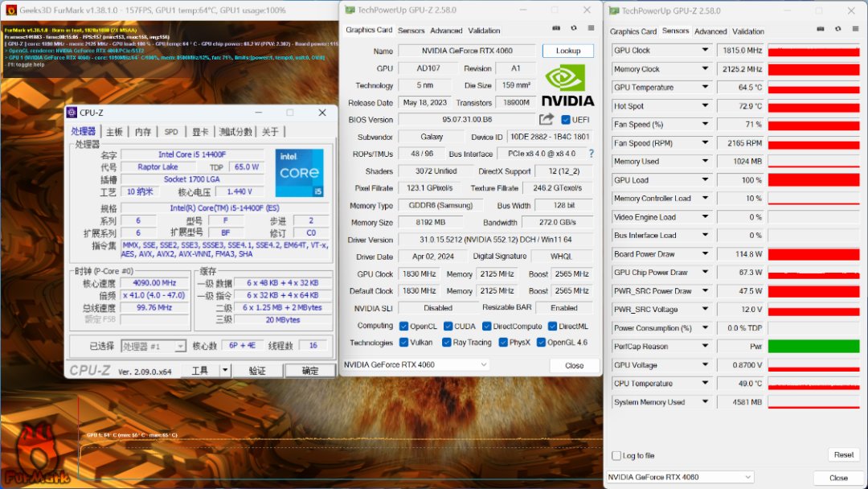Open the hamburger menu in GPU-Z Sensors window

[855, 29]
